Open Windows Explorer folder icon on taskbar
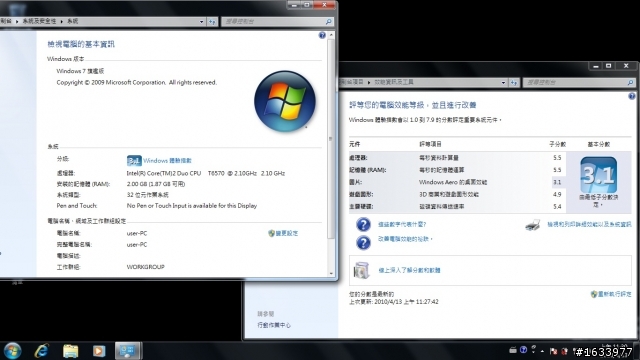Viewport: 640px width, 360px height. click(x=70, y=351)
